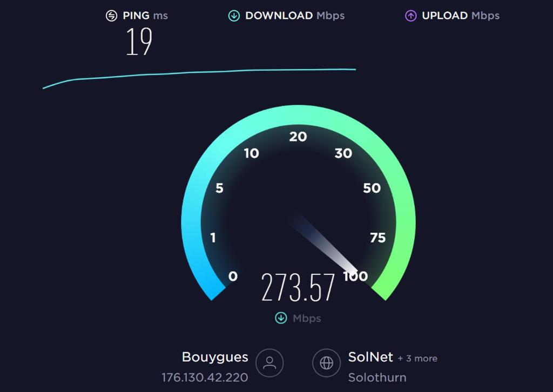Click the ping value 19
This screenshot has height=392, width=553.
point(139,42)
